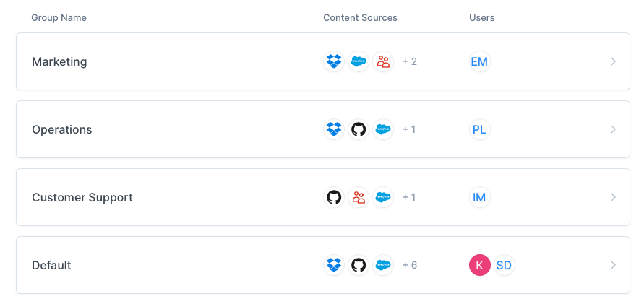Open the Marketing group via its chevron
Screen dimensions: 644x304
click(613, 61)
